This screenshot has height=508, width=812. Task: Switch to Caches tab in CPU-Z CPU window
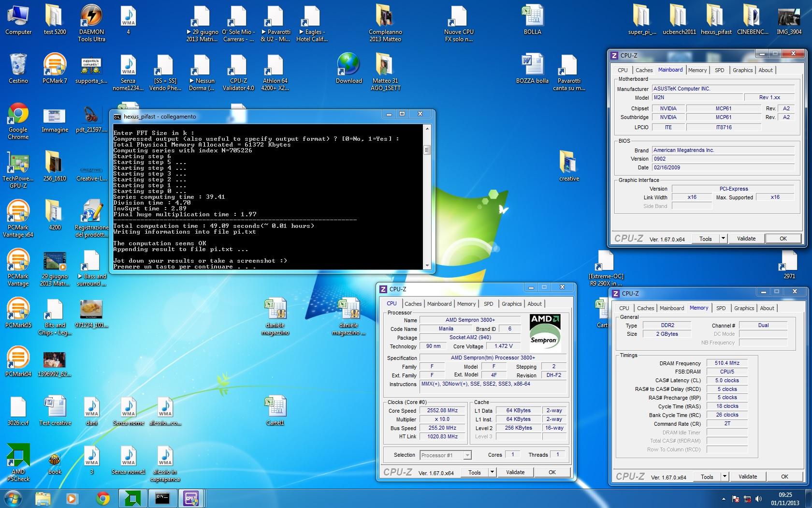[x=413, y=304]
